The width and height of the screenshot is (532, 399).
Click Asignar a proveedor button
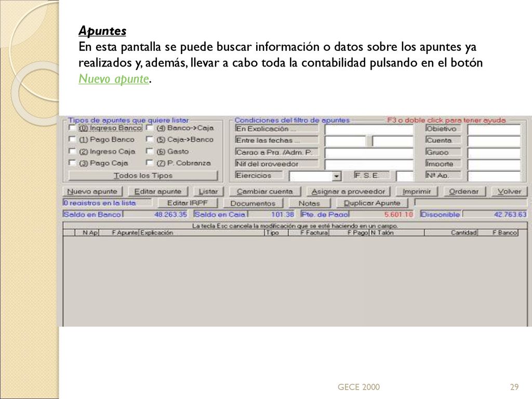click(x=348, y=191)
